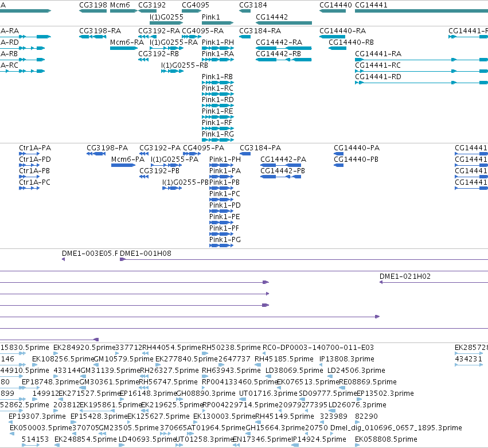Click the EK284920.5prime EST label
488x448 pixels.
pyautogui.click(x=84, y=348)
